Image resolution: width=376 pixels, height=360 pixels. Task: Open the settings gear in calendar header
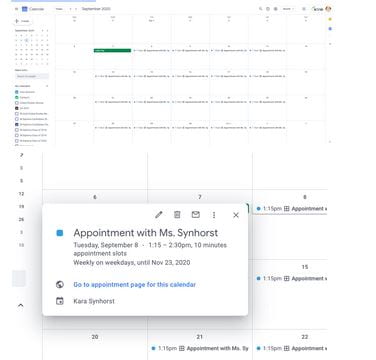click(x=275, y=9)
